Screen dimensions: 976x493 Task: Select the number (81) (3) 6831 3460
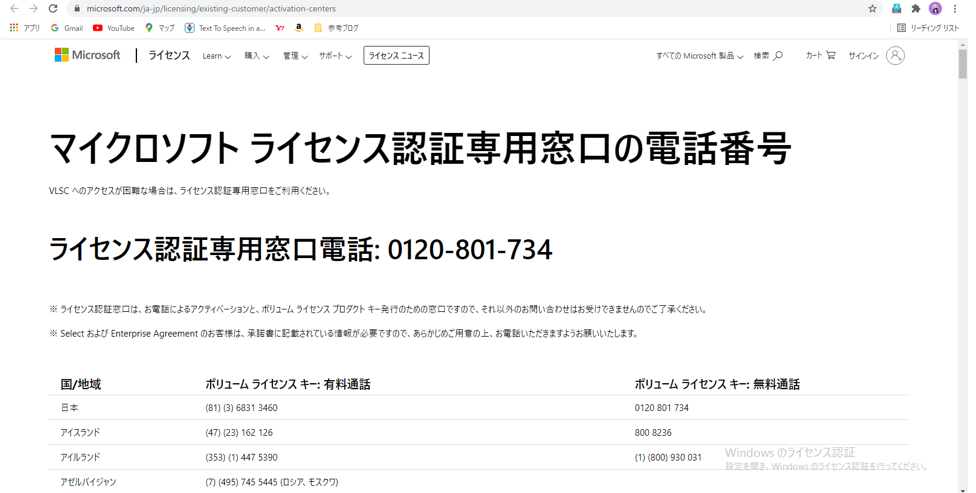[x=242, y=408]
